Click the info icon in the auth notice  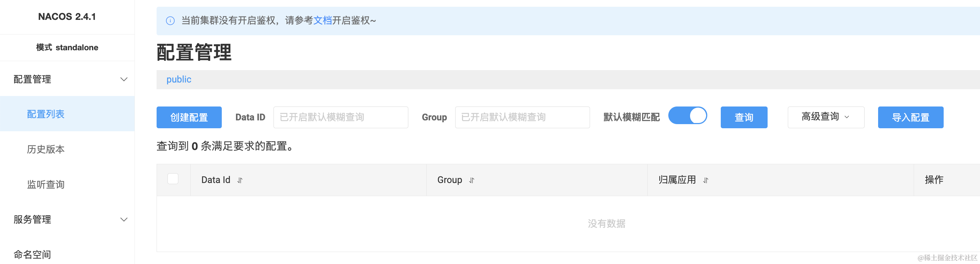point(170,21)
